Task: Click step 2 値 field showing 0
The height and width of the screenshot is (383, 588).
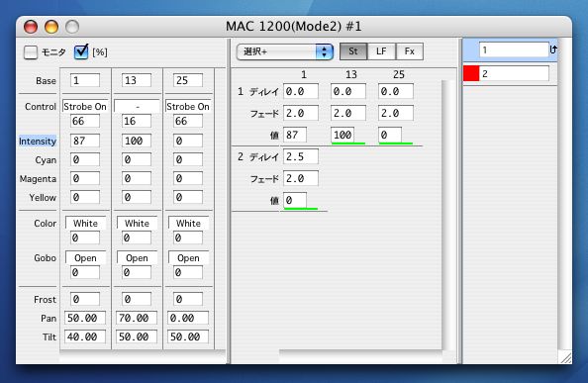Action: 295,200
